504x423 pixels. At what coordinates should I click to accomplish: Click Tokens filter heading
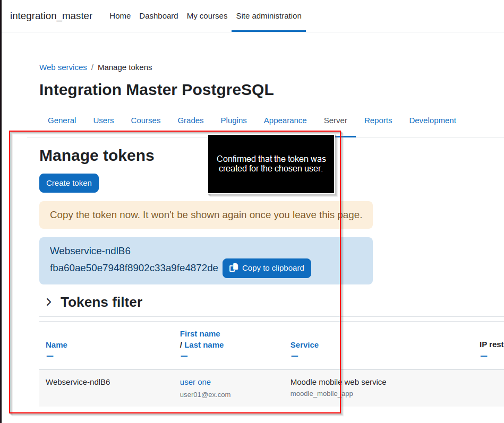101,302
